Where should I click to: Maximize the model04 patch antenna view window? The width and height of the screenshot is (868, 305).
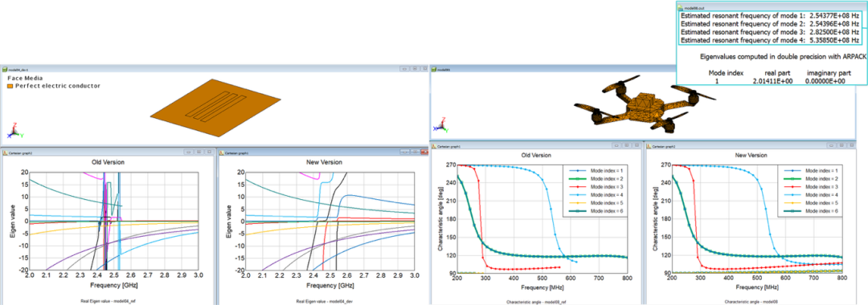click(415, 70)
